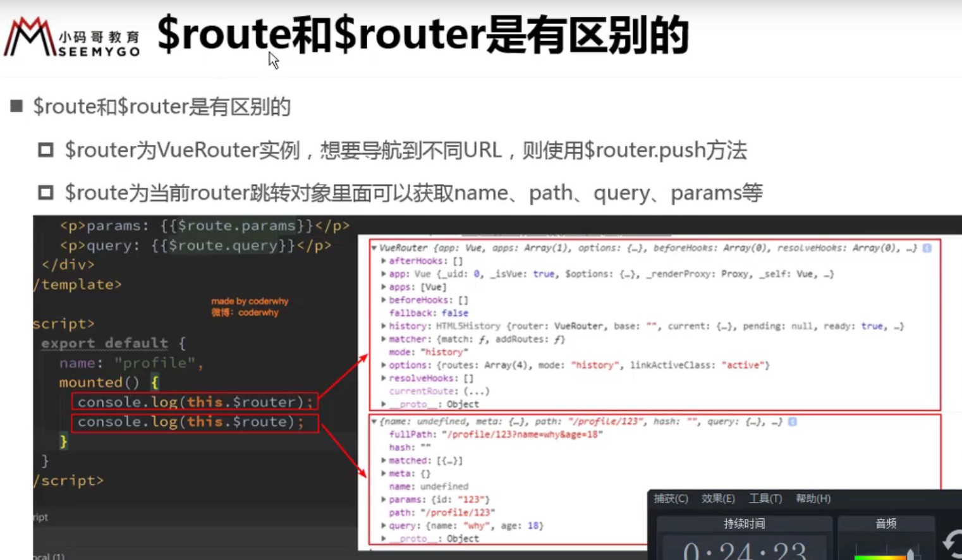This screenshot has height=560, width=962.
Task: Click the <p>params: {{$route.params}}</p> line
Action: click(x=204, y=226)
